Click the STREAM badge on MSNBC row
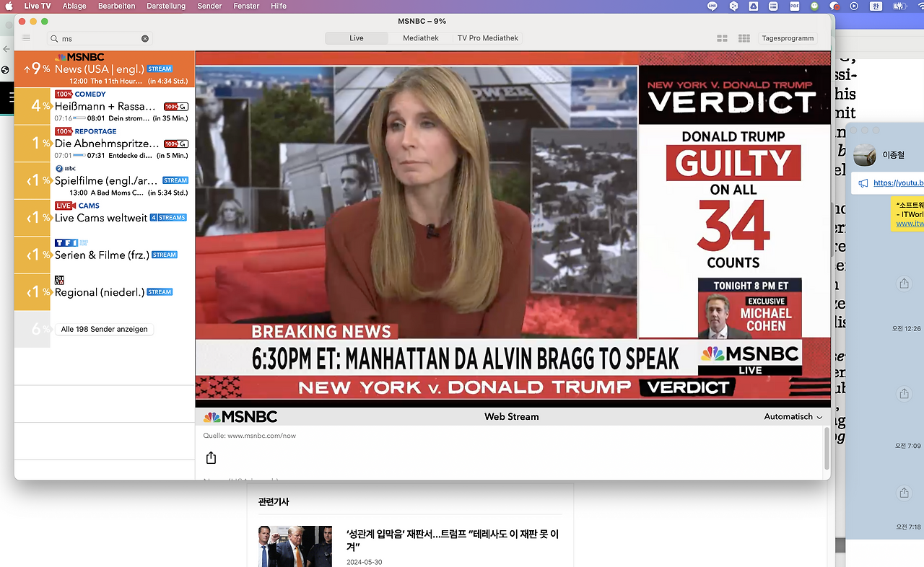Viewport: 924px width, 567px height. tap(160, 69)
